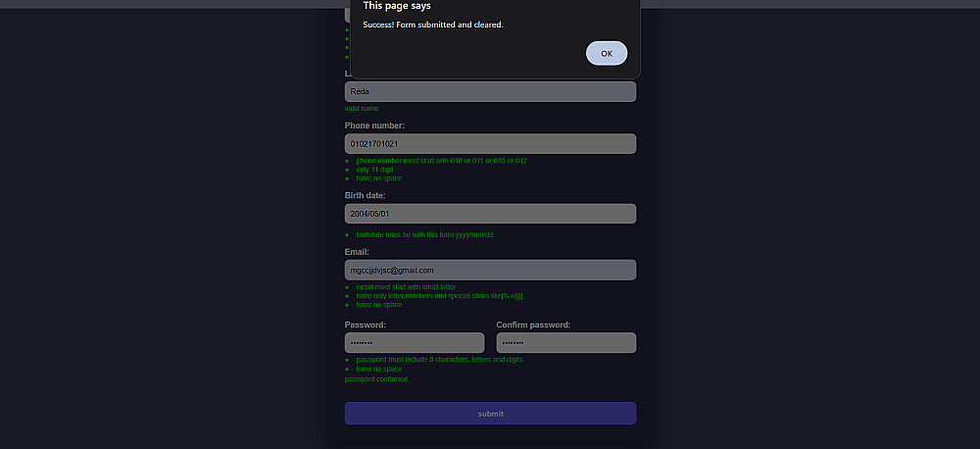Click into the email input field

[490, 270]
